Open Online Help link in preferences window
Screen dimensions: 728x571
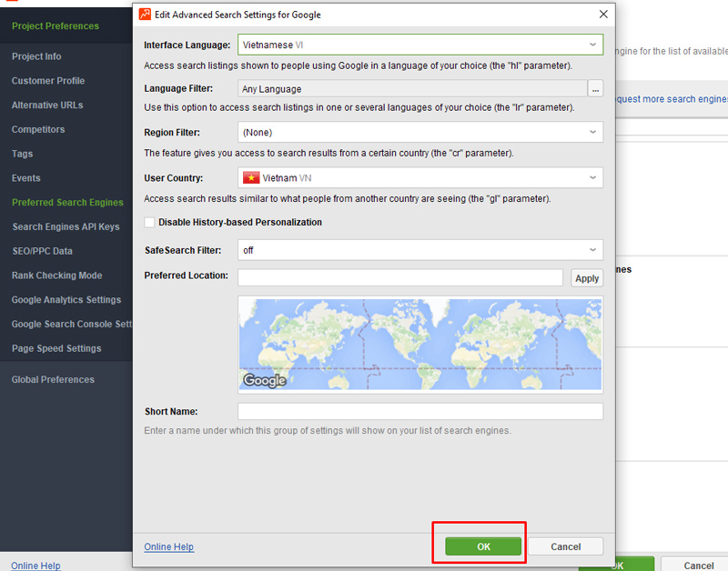pos(35,566)
